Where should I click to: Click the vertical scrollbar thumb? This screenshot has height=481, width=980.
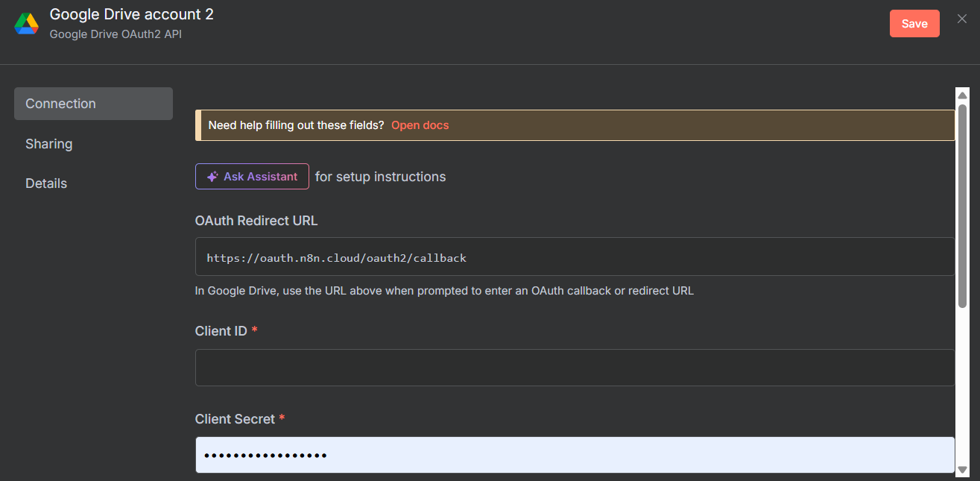click(x=962, y=205)
